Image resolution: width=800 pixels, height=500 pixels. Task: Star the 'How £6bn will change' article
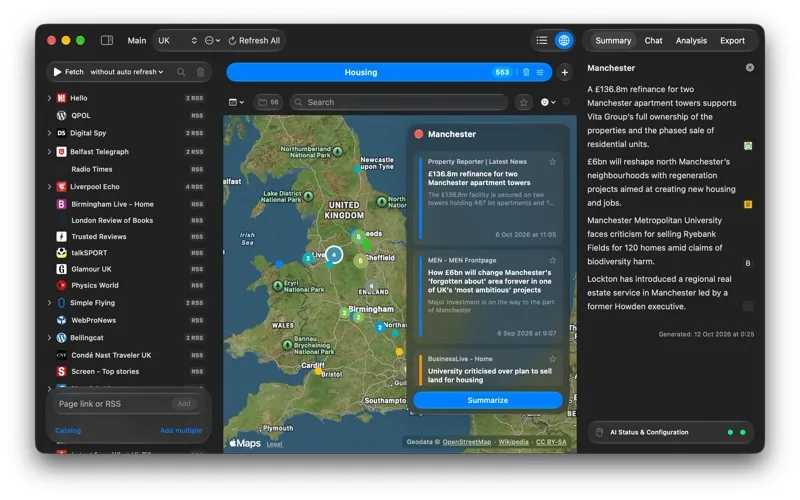(552, 260)
